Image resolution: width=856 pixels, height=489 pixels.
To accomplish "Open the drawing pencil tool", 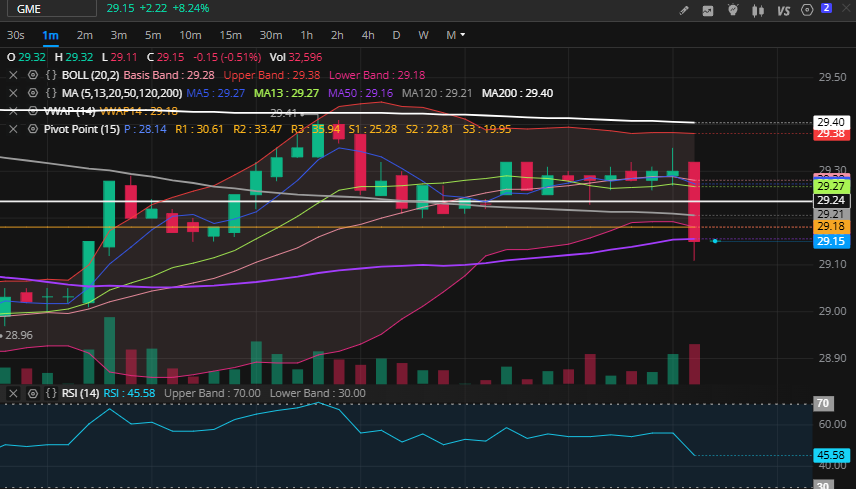I will (x=683, y=10).
